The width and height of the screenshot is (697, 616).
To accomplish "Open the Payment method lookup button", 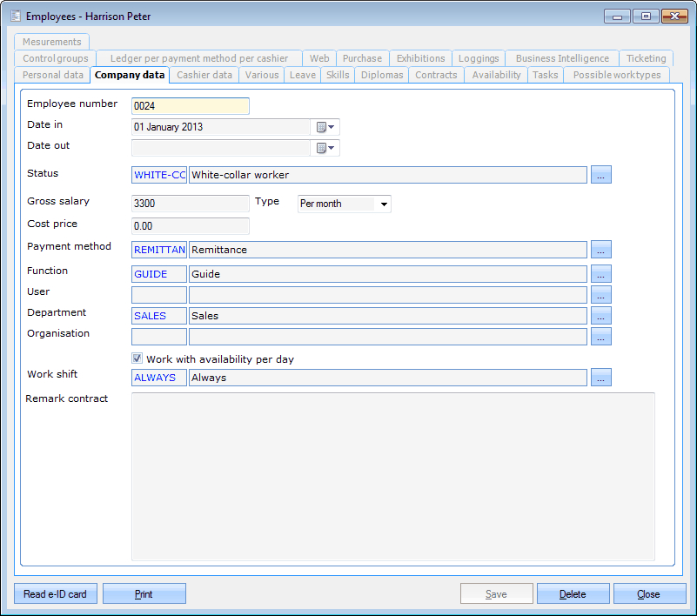I will [601, 250].
